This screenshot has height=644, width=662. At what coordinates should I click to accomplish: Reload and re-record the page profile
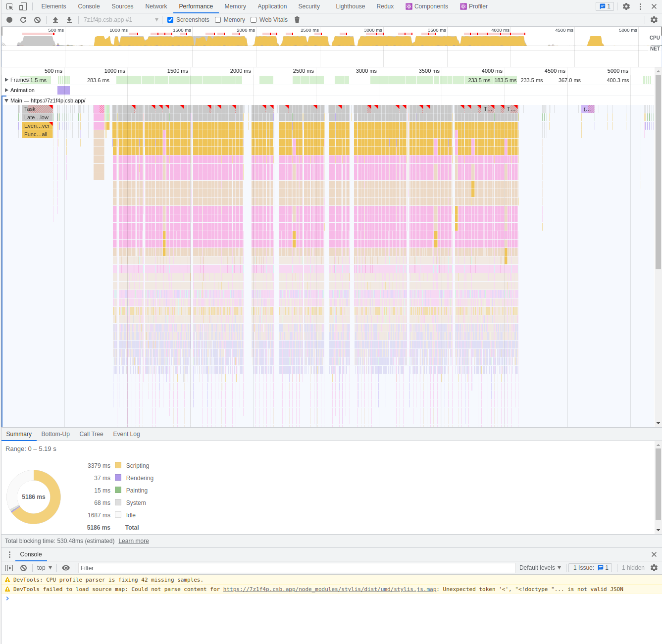tap(23, 19)
